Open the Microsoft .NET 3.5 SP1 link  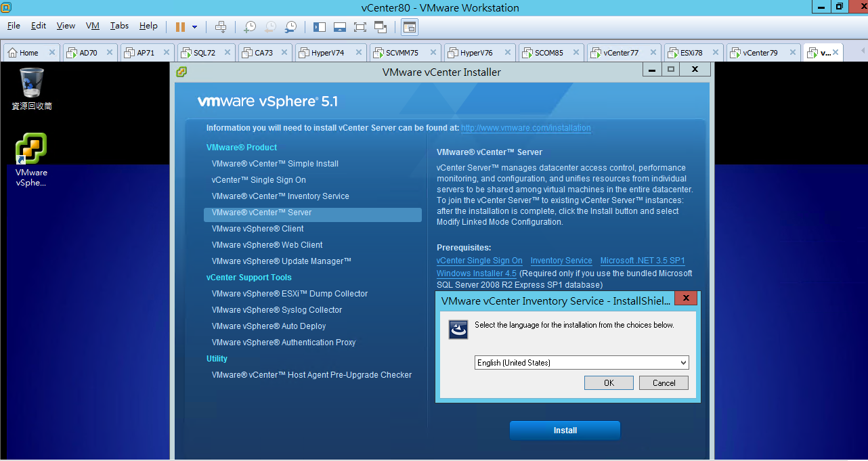pyautogui.click(x=643, y=261)
